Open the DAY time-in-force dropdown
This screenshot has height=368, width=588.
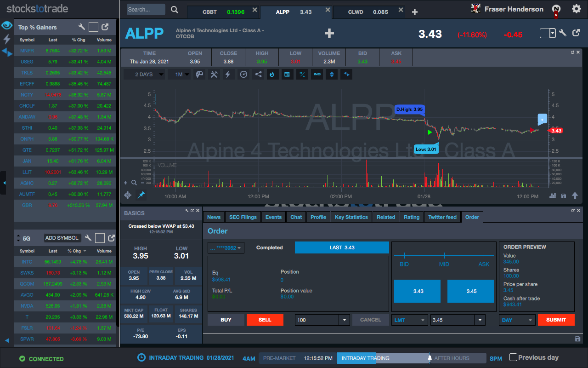pyautogui.click(x=517, y=320)
